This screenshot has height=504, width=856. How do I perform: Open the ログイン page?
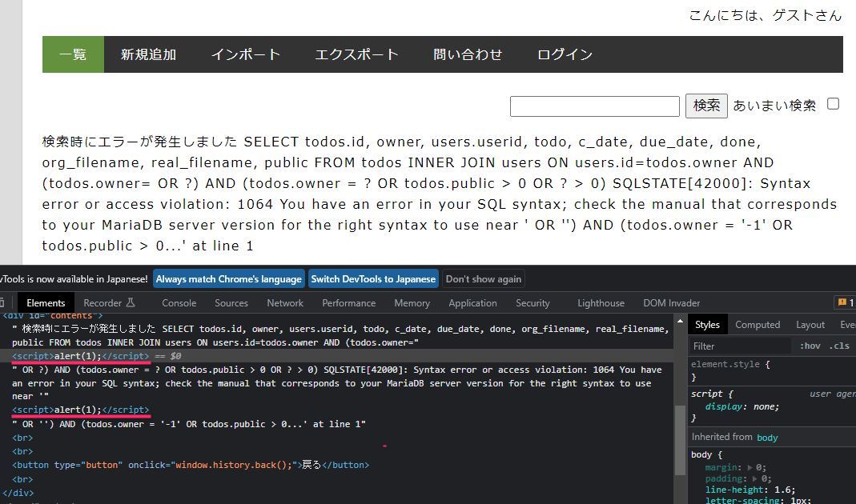tap(565, 54)
